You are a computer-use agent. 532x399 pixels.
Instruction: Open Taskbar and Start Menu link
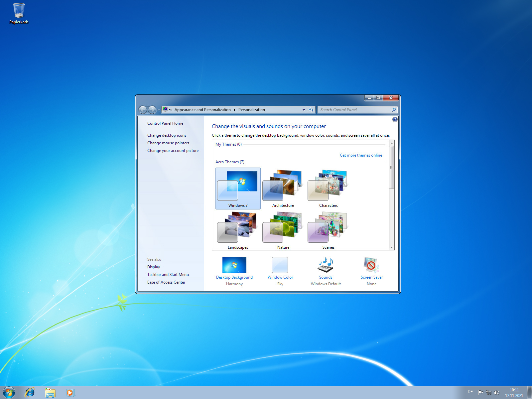coord(168,275)
